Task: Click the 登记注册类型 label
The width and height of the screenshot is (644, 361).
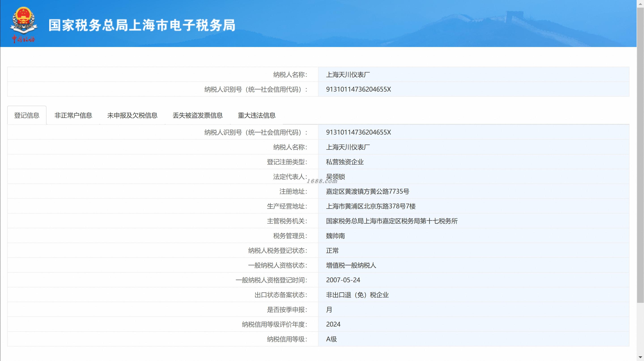Action: tap(287, 162)
